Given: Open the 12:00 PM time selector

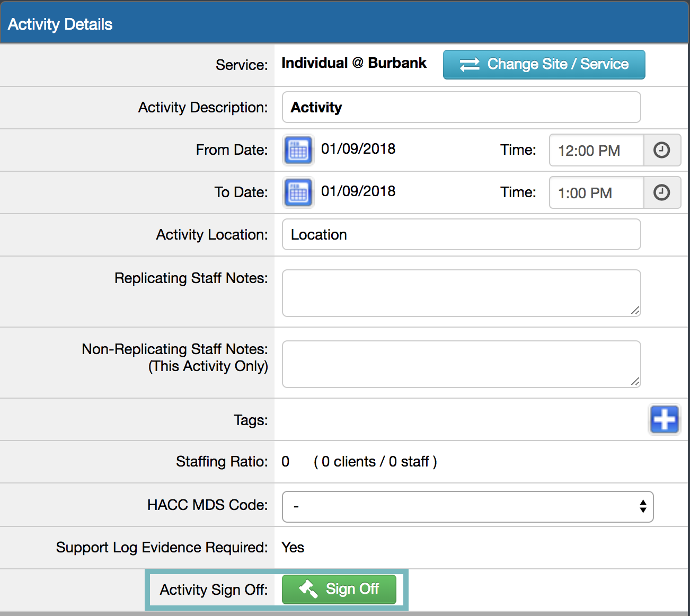Looking at the screenshot, I should click(x=596, y=150).
